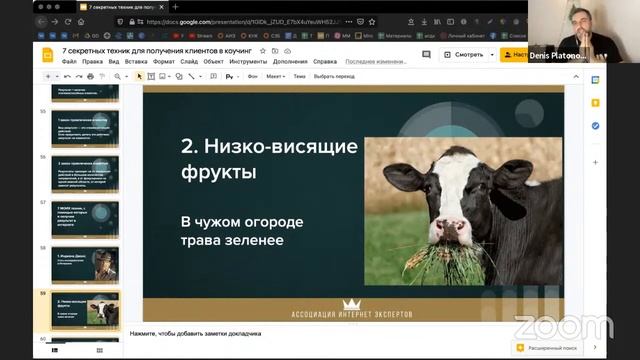Open the Keep notes side panel icon
This screenshot has width=640, height=360.
click(x=596, y=103)
